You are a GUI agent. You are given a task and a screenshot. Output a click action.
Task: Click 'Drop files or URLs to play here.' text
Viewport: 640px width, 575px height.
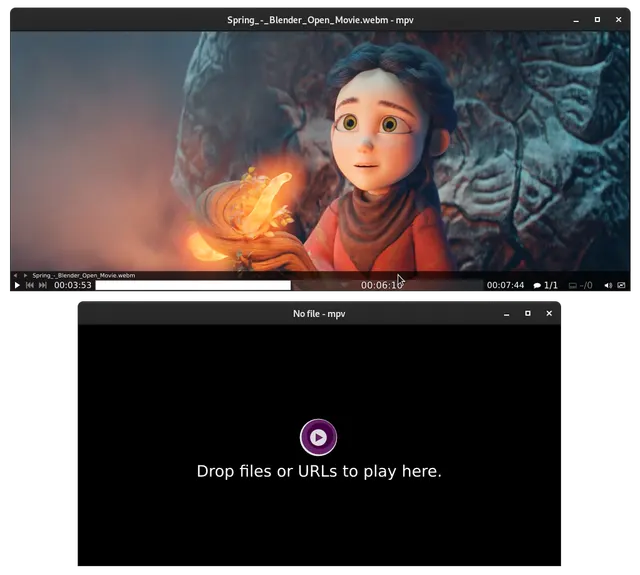point(319,471)
